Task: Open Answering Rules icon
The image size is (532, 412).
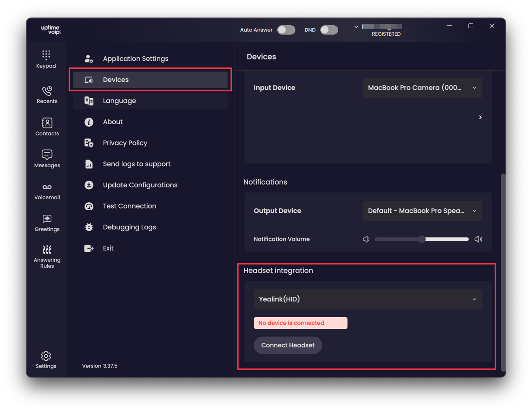Action: tap(47, 250)
